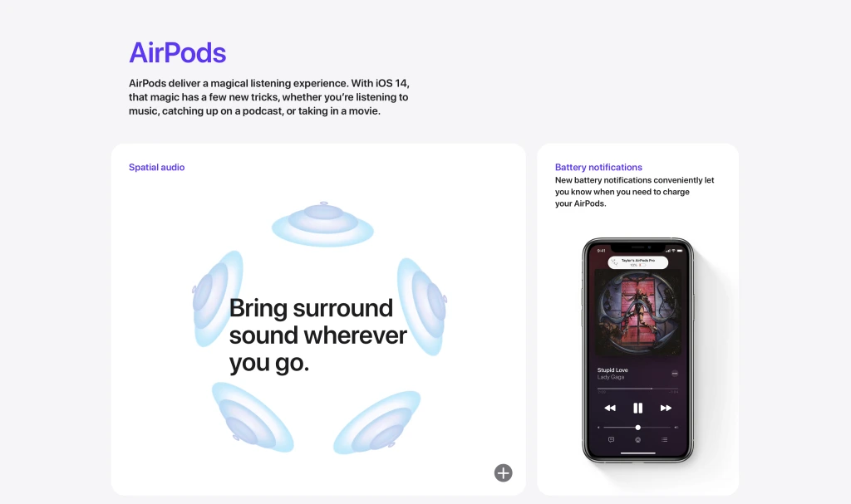The width and height of the screenshot is (851, 504).
Task: Tap the Taylor's AirPods Pro battery notification
Action: [x=637, y=262]
